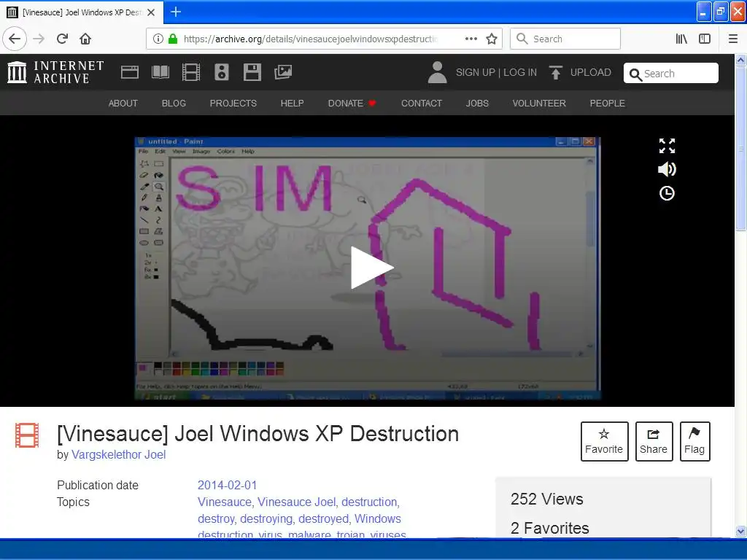Mute the video volume icon
The width and height of the screenshot is (747, 560).
click(x=667, y=169)
